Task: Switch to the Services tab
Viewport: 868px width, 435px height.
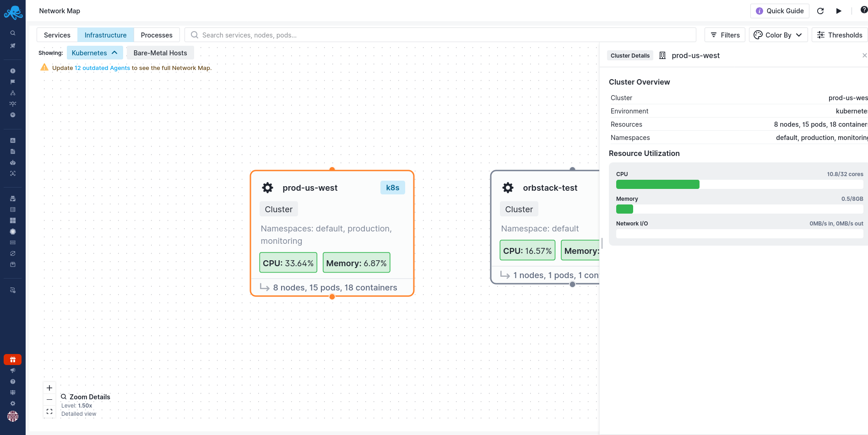Action: [x=57, y=35]
